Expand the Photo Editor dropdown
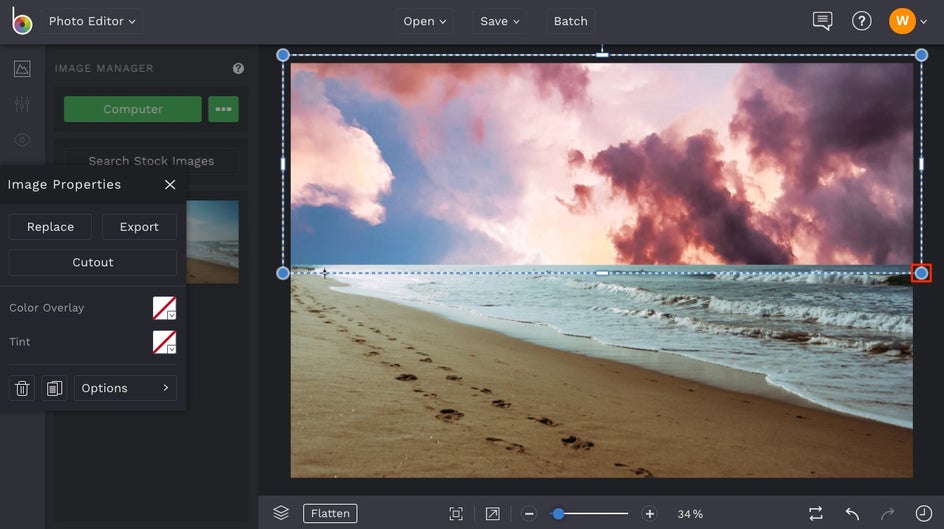Viewport: 944px width, 529px height. pyautogui.click(x=92, y=21)
